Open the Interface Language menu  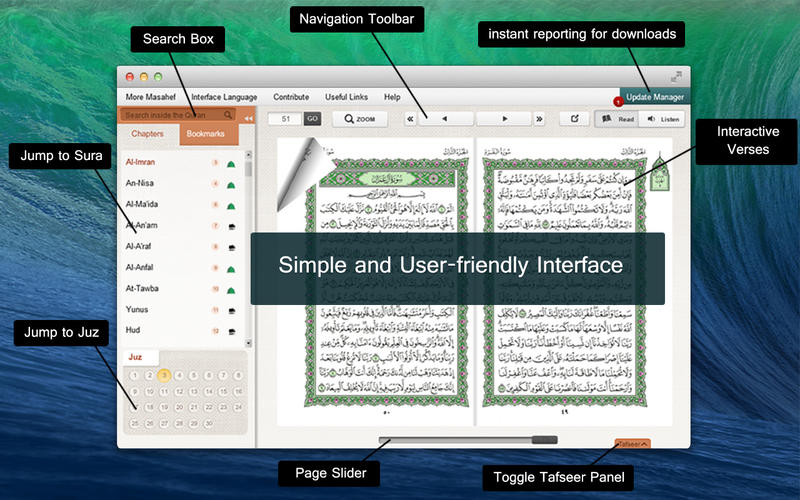(224, 97)
